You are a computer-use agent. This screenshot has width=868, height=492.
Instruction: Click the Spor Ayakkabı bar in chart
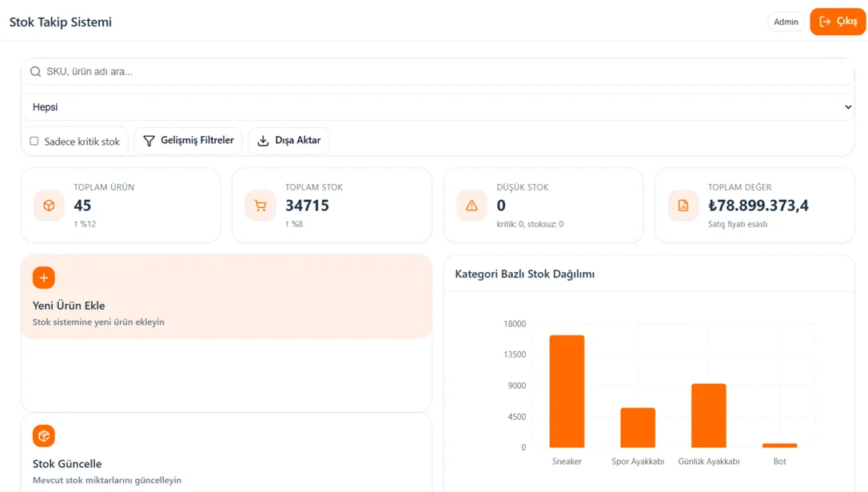(638, 428)
